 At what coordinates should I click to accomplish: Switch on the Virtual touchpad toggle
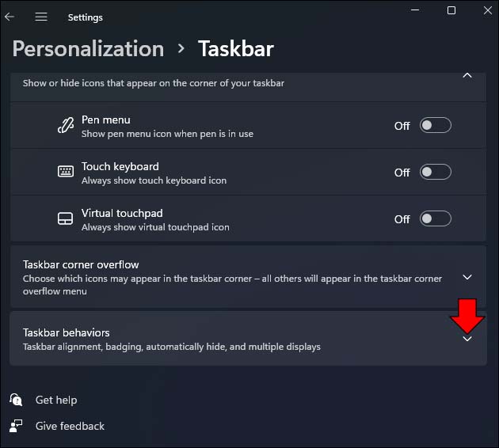tap(435, 218)
